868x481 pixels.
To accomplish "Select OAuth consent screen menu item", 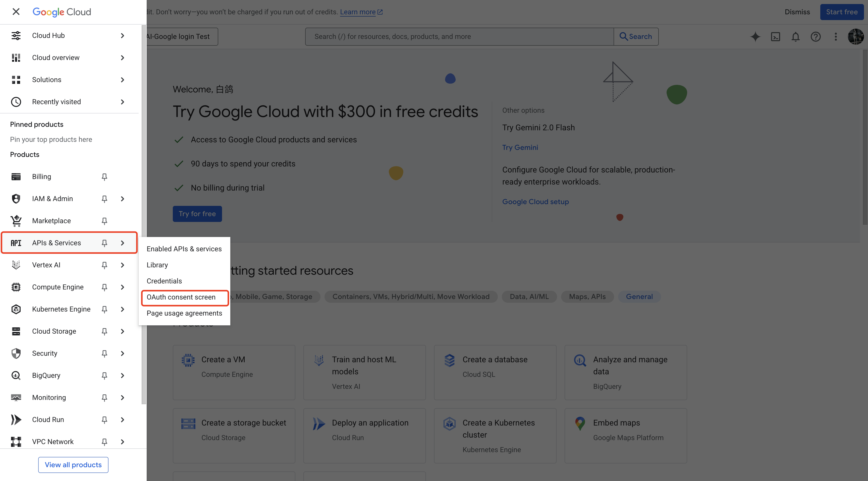I will 181,297.
